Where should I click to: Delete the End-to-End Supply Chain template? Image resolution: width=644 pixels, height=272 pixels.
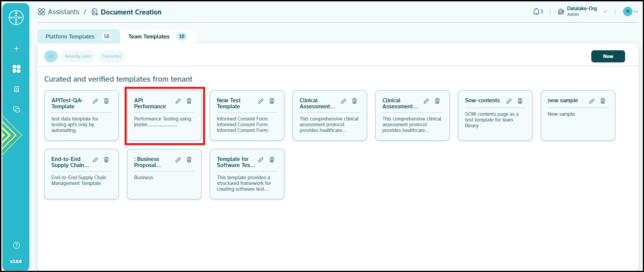point(106,160)
